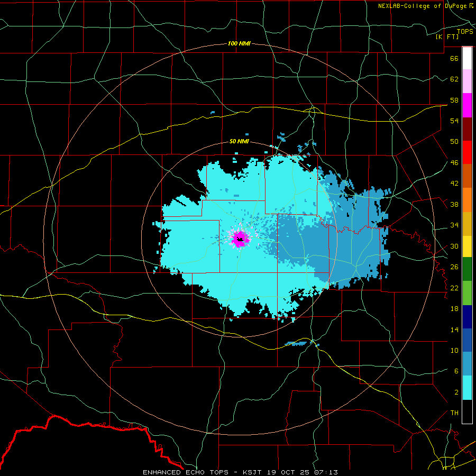Click the white swatch in the tops legend
The image size is (476, 476).
tap(467, 58)
